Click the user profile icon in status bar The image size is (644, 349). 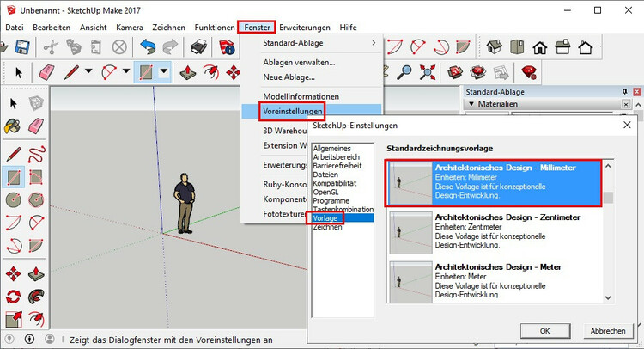click(x=50, y=339)
